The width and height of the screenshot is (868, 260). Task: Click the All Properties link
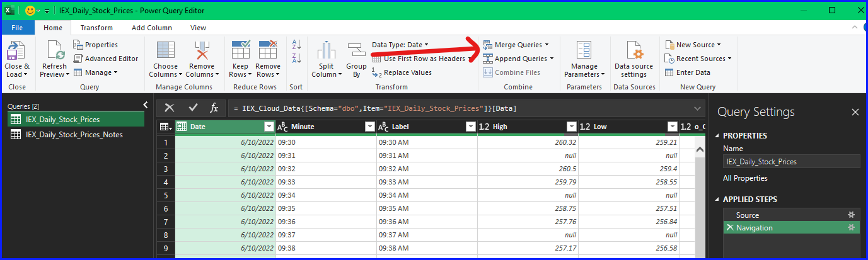coord(745,178)
